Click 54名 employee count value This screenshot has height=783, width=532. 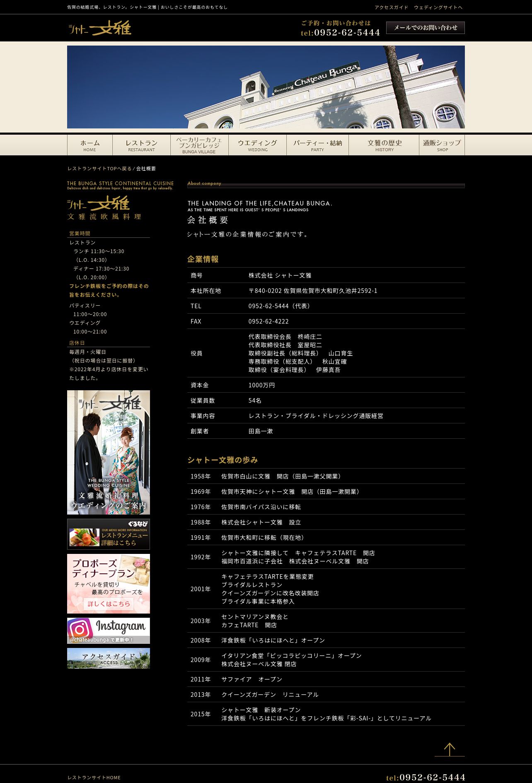pos(255,401)
